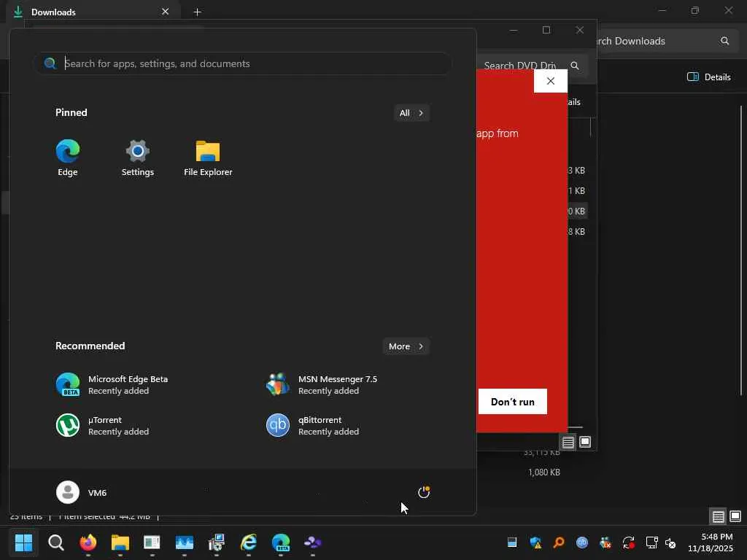This screenshot has height=560, width=747.
Task: Expand More recommended items
Action: pos(406,346)
